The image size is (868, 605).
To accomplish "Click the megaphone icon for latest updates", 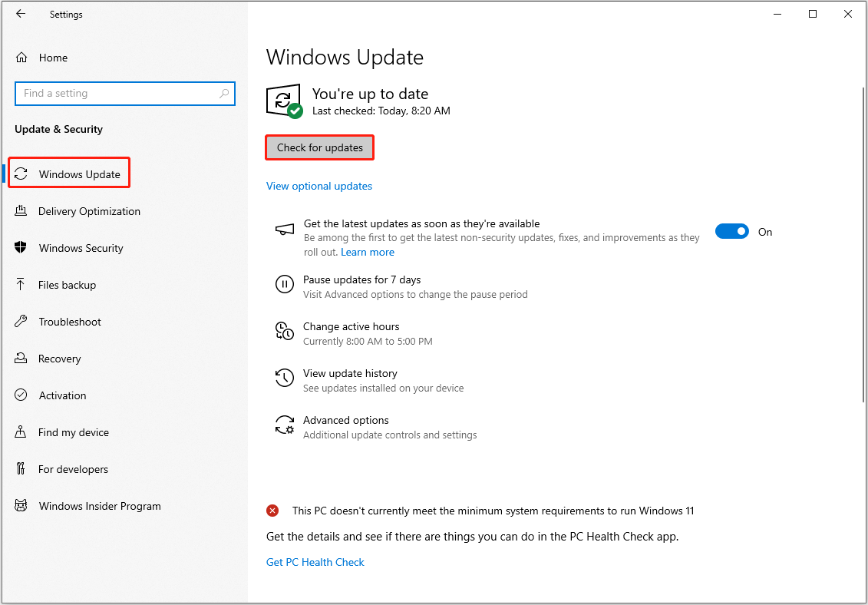I will tap(285, 230).
